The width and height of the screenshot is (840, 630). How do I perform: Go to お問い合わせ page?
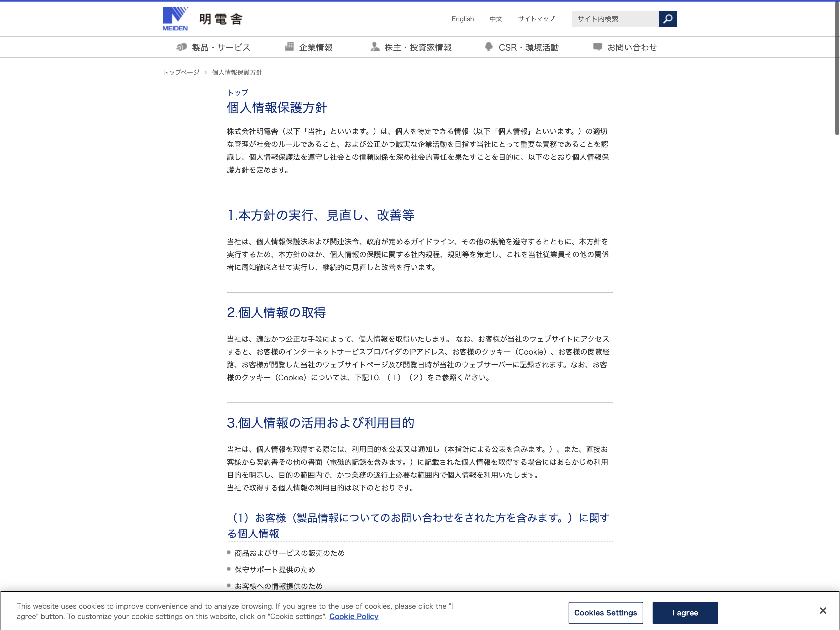(632, 48)
